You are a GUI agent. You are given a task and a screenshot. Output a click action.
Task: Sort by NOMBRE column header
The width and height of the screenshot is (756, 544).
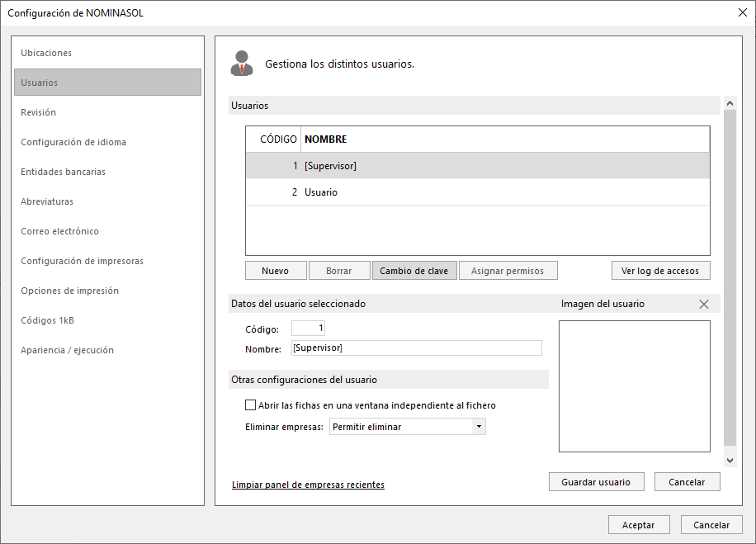click(505, 140)
